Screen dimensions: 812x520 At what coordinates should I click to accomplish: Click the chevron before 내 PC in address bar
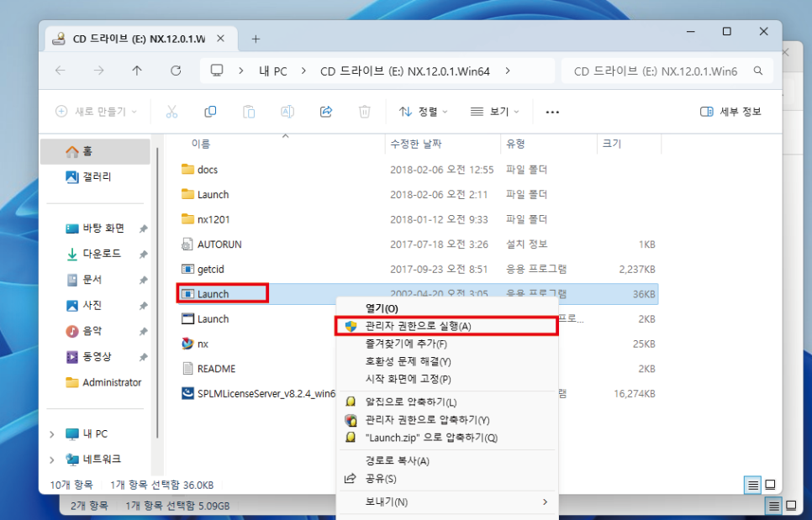pyautogui.click(x=240, y=71)
